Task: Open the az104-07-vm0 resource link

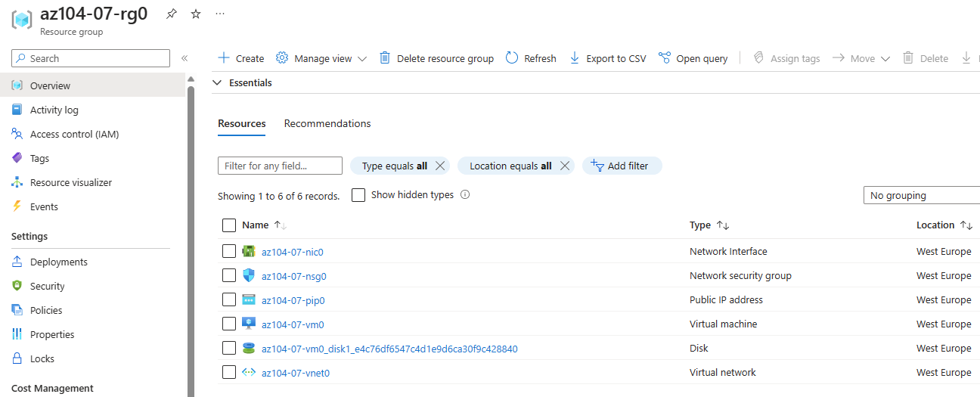Action: click(293, 324)
